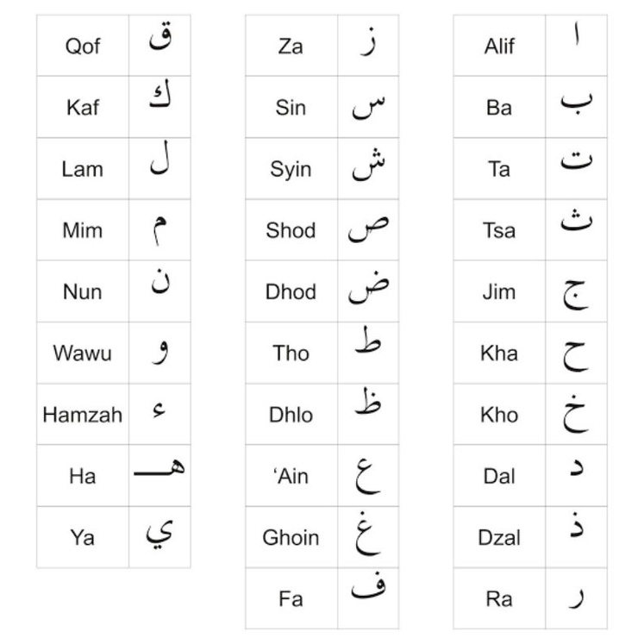Click the Arabic glyph beside Tsa
The height and width of the screenshot is (644, 644).
click(x=576, y=226)
